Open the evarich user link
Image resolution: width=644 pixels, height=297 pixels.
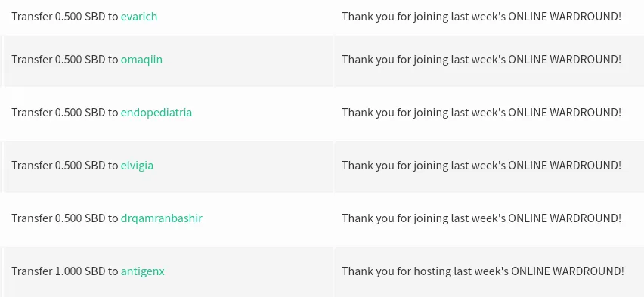pos(139,17)
